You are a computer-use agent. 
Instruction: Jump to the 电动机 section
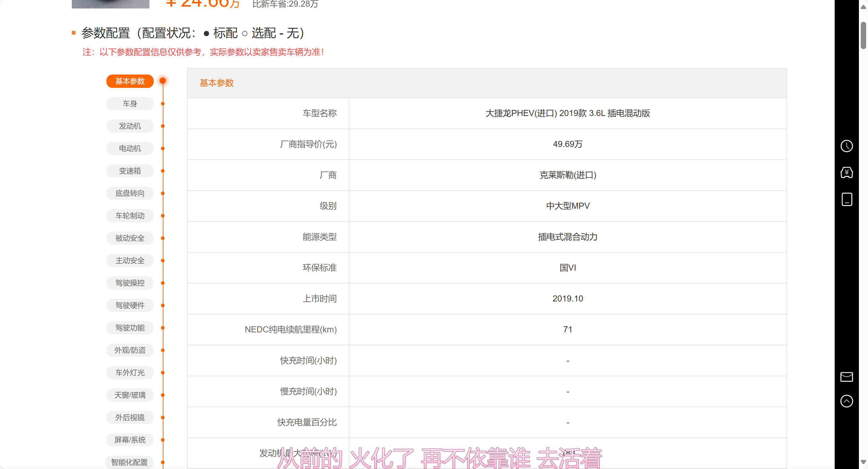pyautogui.click(x=130, y=148)
